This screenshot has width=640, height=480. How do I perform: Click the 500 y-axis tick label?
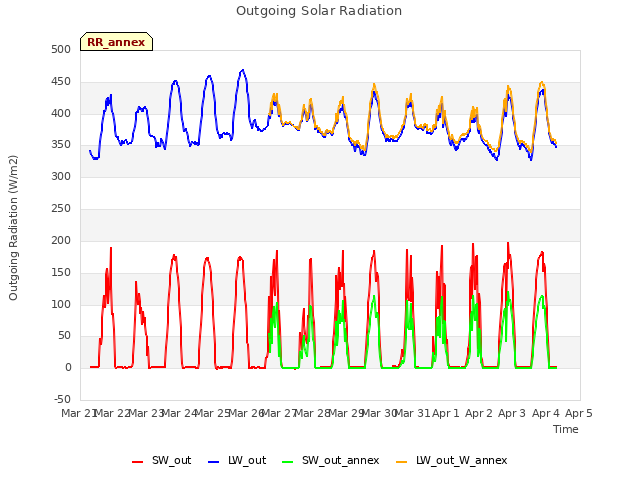[61, 50]
